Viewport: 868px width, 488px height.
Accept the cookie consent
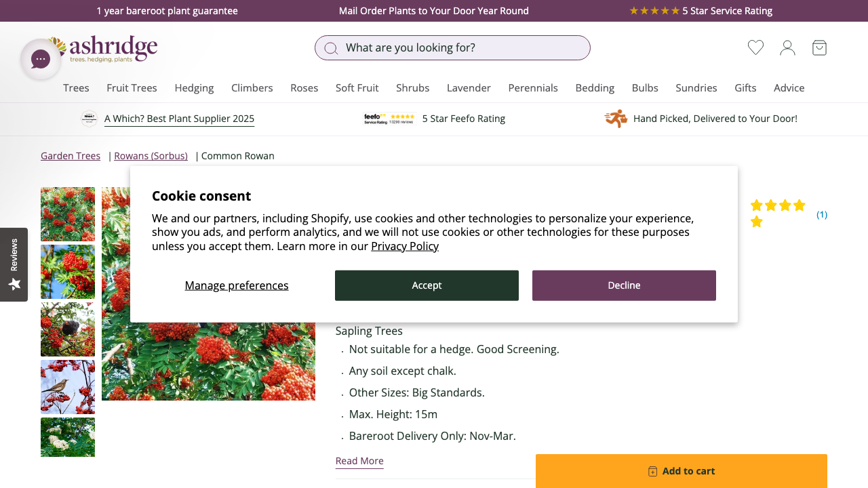[427, 285]
